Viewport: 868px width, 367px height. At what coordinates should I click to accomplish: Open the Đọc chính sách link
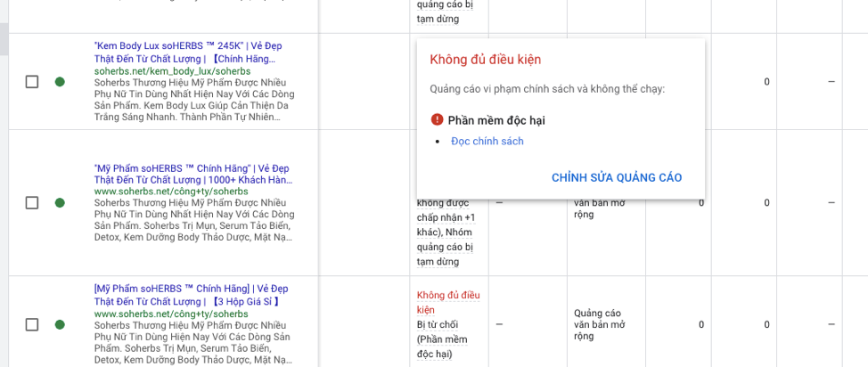(x=487, y=141)
